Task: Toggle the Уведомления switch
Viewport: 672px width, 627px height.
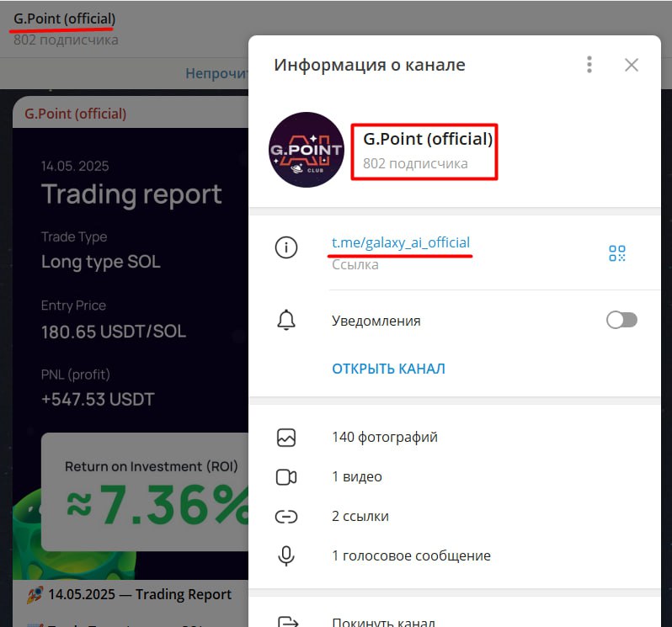Action: (x=621, y=320)
